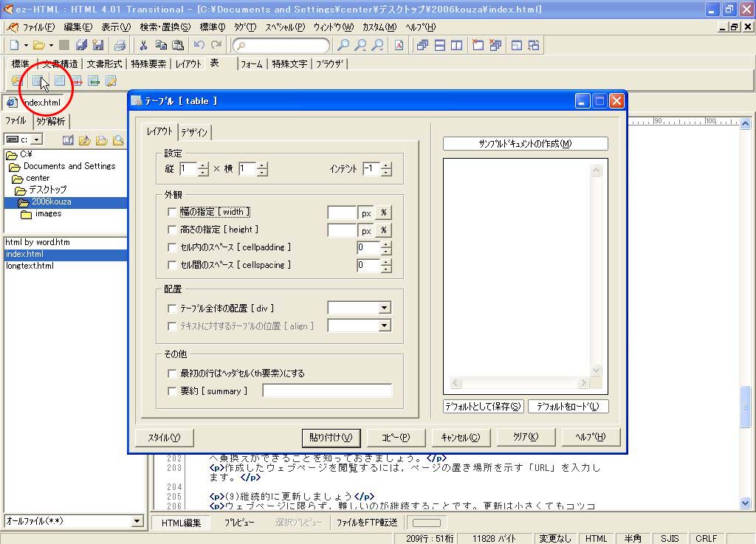The height and width of the screenshot is (544, 756).
Task: Click the Tile windows vertically icon
Action: (456, 45)
